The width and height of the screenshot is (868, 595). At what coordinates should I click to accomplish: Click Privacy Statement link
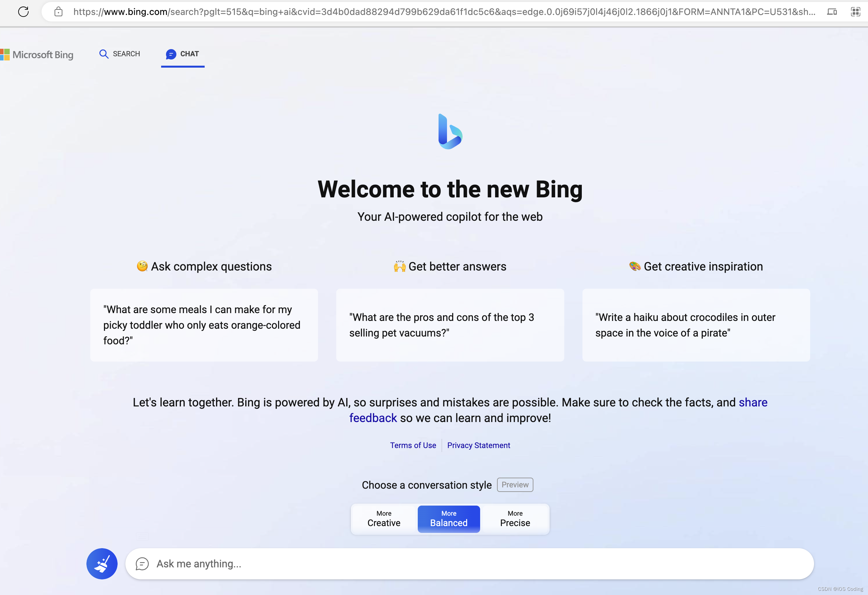point(478,445)
